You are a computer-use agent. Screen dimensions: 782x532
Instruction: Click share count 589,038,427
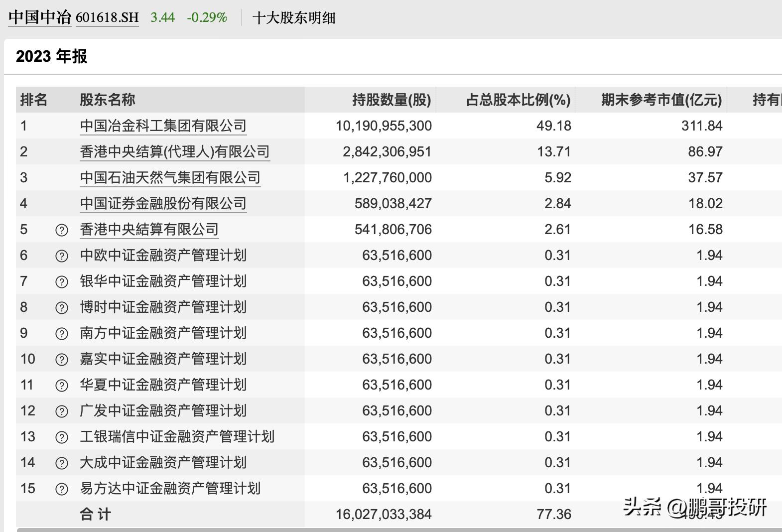393,204
